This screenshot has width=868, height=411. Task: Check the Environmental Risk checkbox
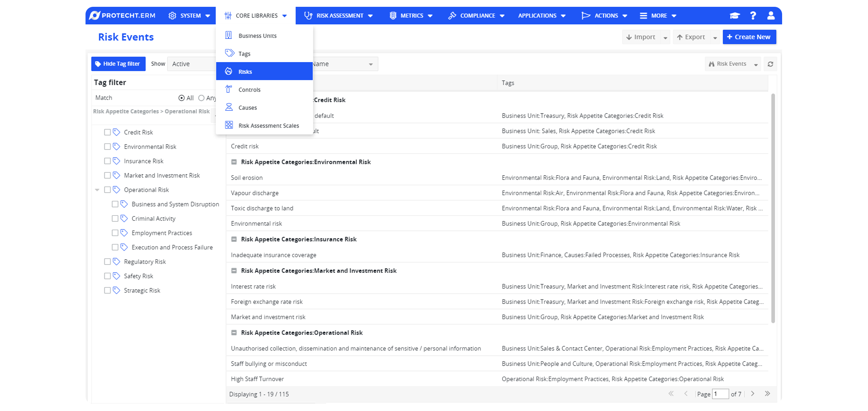click(x=107, y=146)
